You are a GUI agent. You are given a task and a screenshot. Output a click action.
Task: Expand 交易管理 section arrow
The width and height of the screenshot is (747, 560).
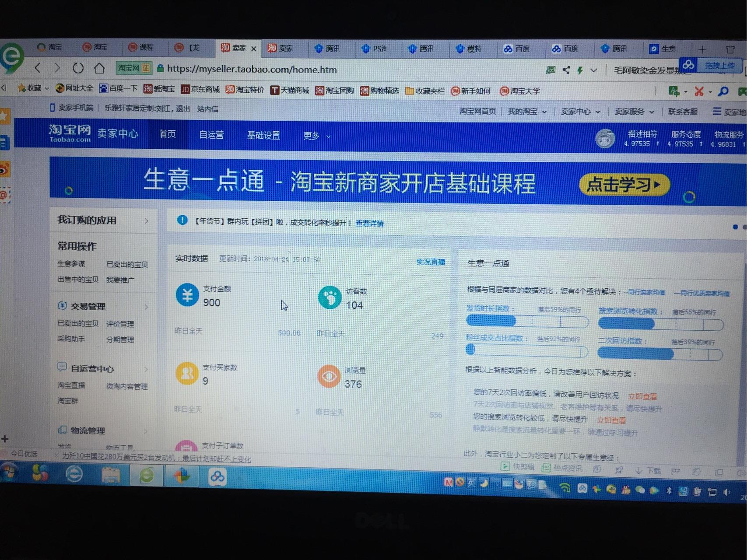point(146,307)
